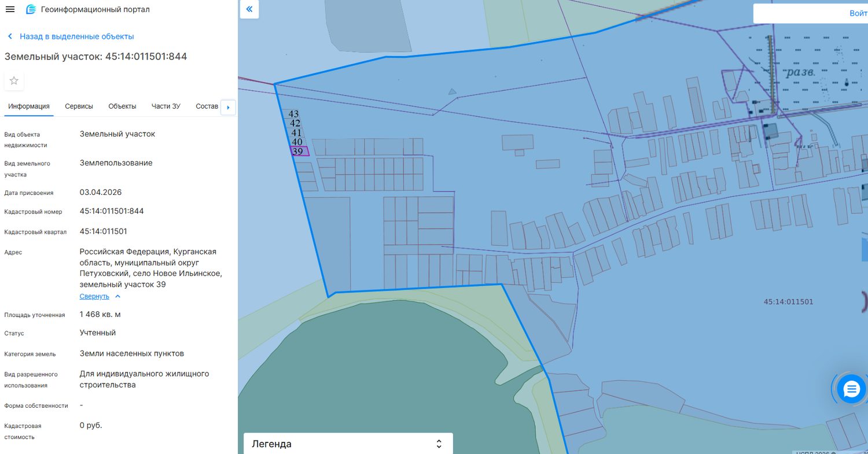Click the cadastral number value 45:14:011501:844
The image size is (868, 454).
[112, 211]
